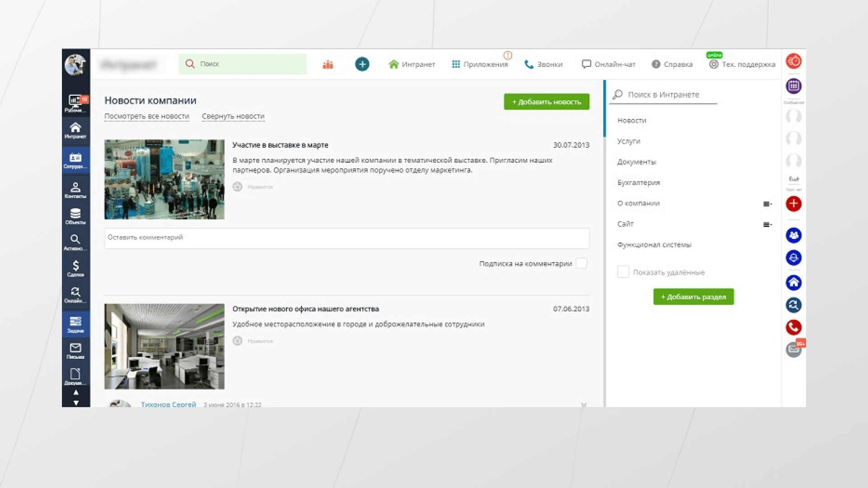Open the Документы sidebar section
Screen dimensions: 868x488
coord(75,377)
